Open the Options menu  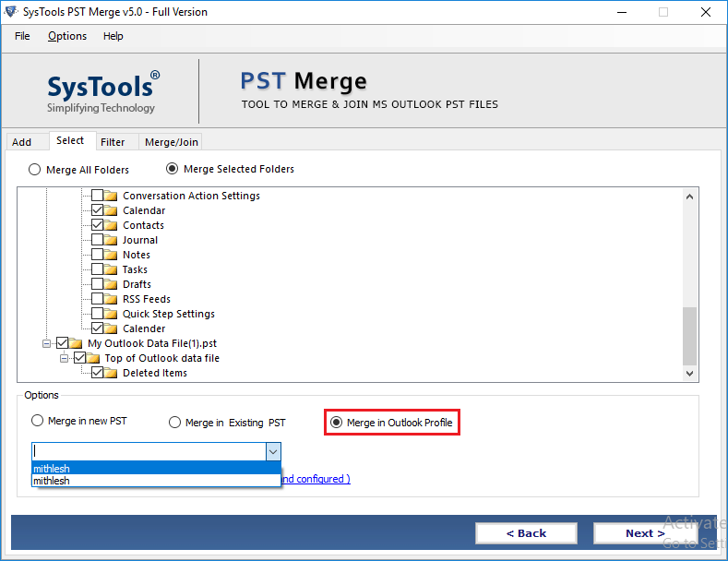tap(67, 36)
